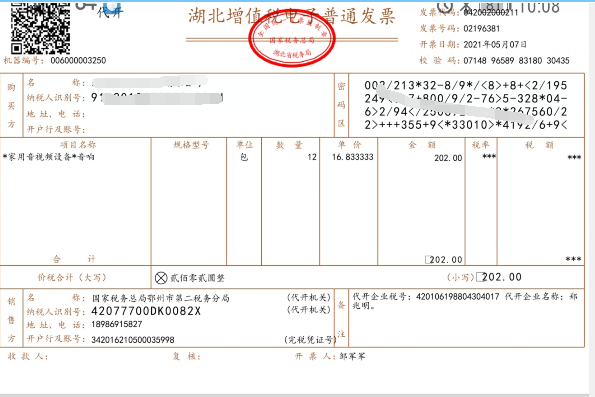Image resolution: width=595 pixels, height=397 pixels.
Task: Select the company tax number 420106198804304017
Action: click(458, 296)
